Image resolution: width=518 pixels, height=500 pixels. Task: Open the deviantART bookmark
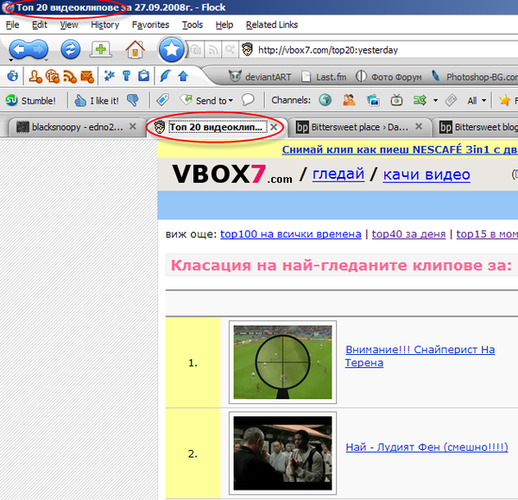[260, 77]
